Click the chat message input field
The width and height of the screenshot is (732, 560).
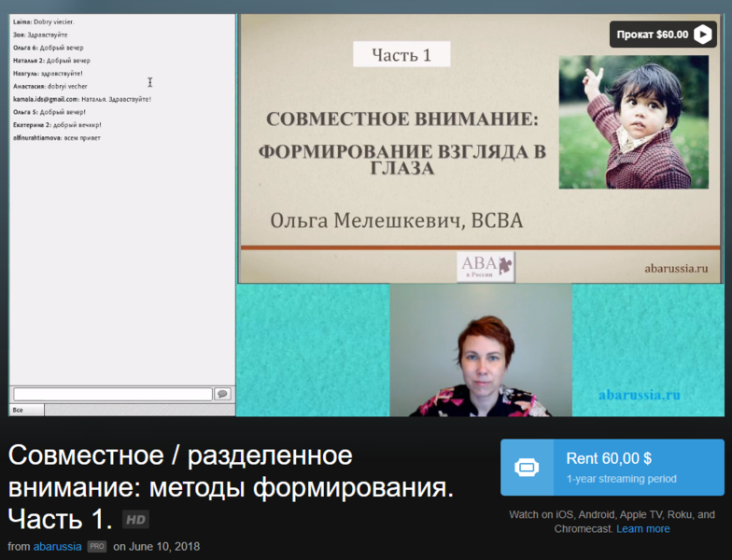(113, 394)
